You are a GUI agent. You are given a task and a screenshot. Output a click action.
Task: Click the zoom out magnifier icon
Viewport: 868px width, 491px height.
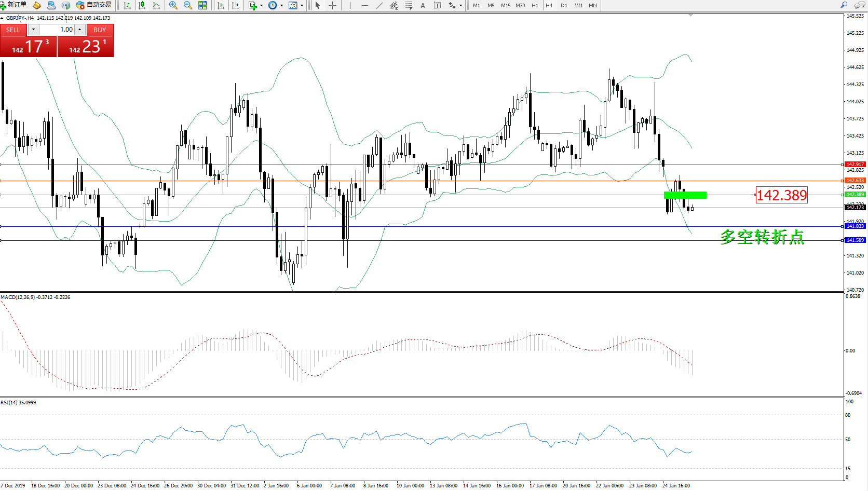point(187,5)
